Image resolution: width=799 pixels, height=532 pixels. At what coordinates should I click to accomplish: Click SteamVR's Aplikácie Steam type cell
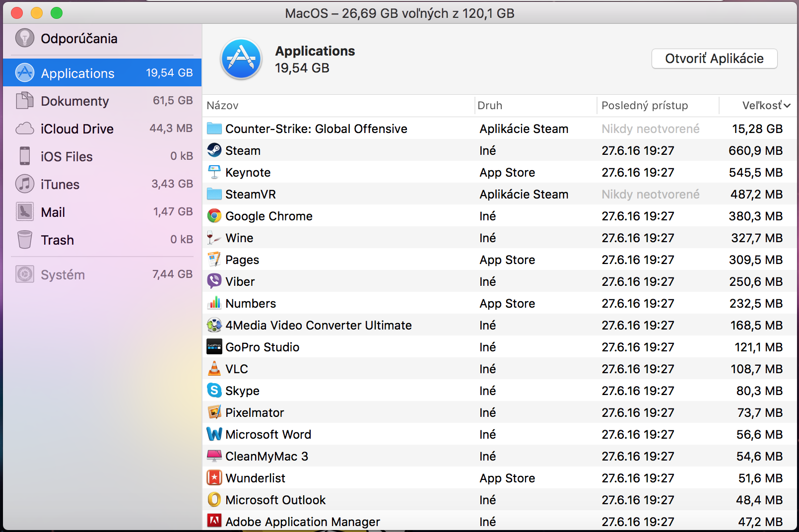click(x=524, y=194)
